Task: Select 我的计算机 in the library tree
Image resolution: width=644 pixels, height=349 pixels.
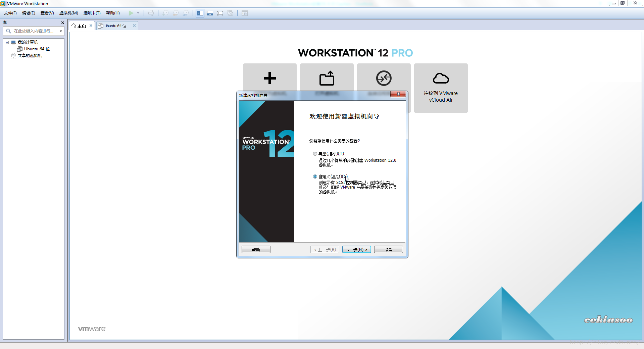Action: tap(28, 42)
